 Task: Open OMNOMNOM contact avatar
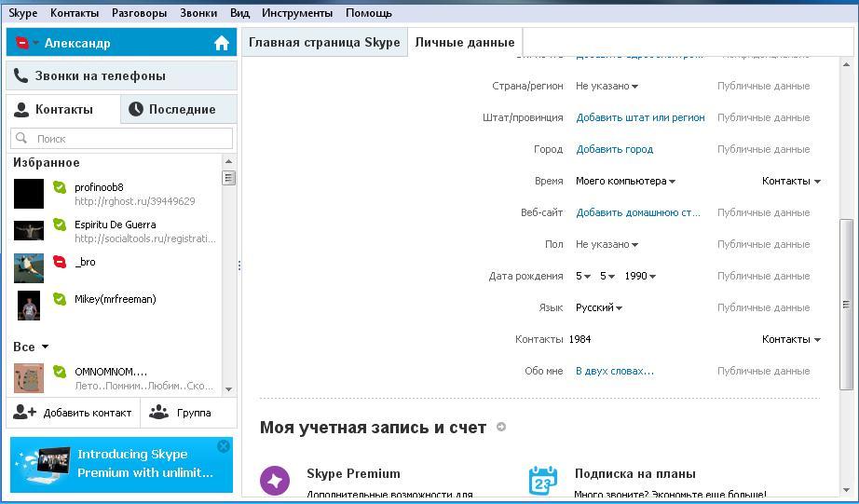(29, 377)
